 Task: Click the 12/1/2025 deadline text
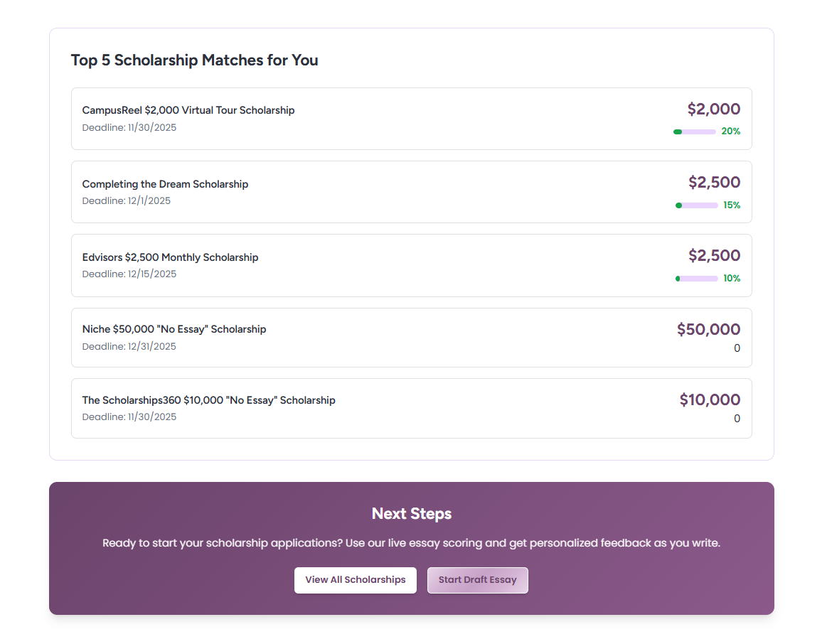click(127, 201)
